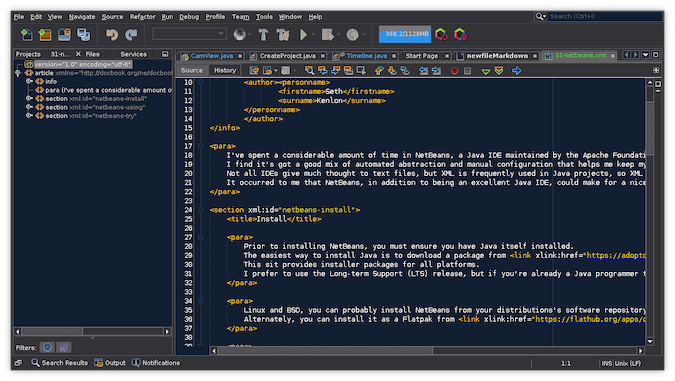Click the Find Selection magnifier icon
Viewport: 675px width, 381px height.
click(309, 71)
